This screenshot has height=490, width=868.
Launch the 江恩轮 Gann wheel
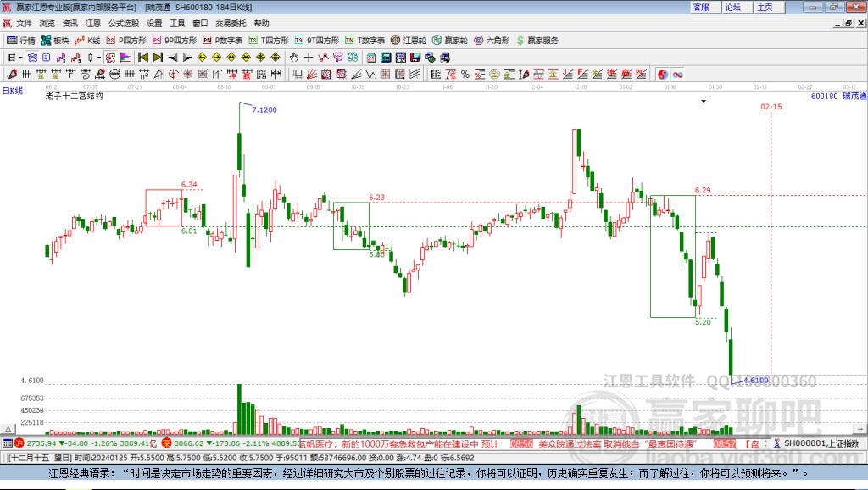409,41
